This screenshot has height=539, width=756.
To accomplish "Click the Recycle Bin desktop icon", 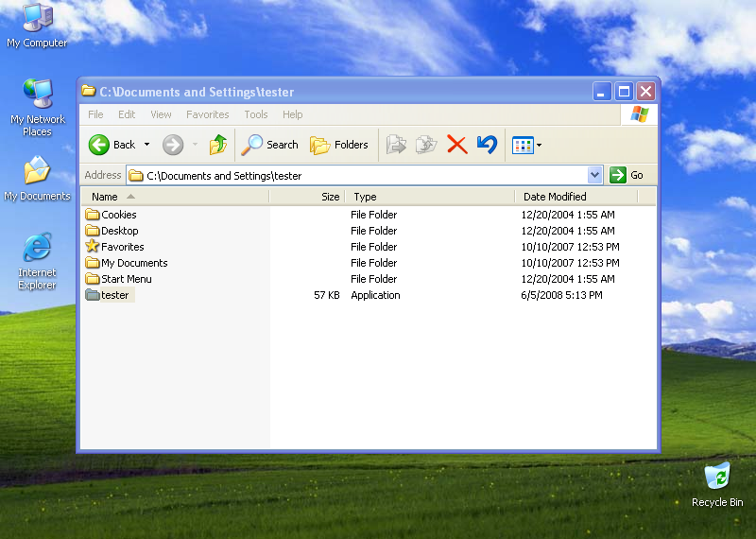I will pos(717,476).
